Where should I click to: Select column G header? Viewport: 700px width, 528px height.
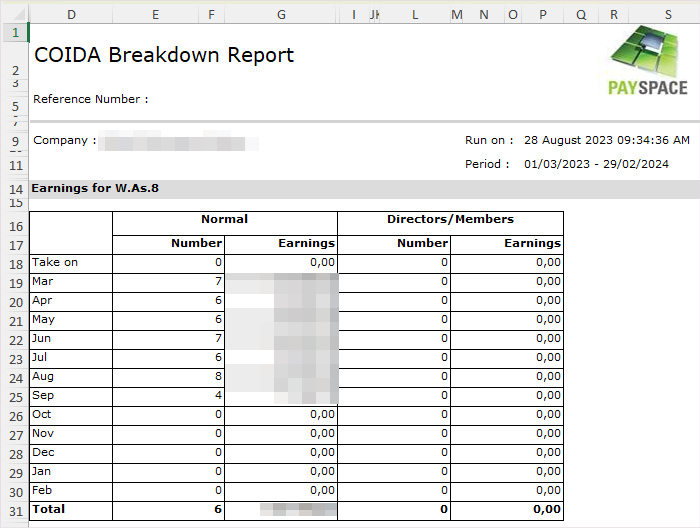point(281,15)
